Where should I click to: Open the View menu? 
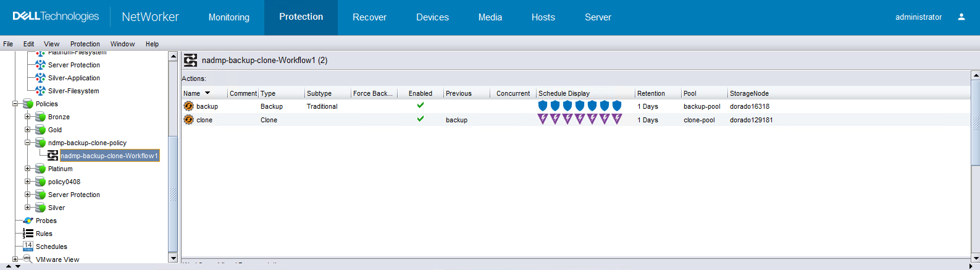[x=52, y=44]
